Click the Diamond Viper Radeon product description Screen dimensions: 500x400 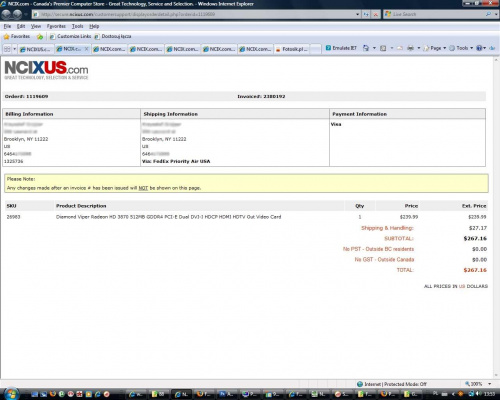click(168, 217)
